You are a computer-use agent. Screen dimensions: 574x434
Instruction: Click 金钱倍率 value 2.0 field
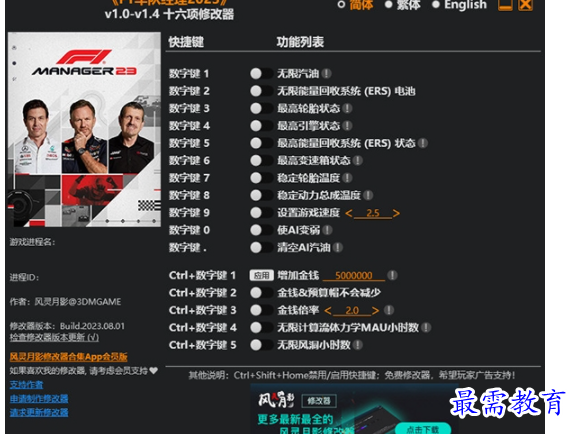351,311
